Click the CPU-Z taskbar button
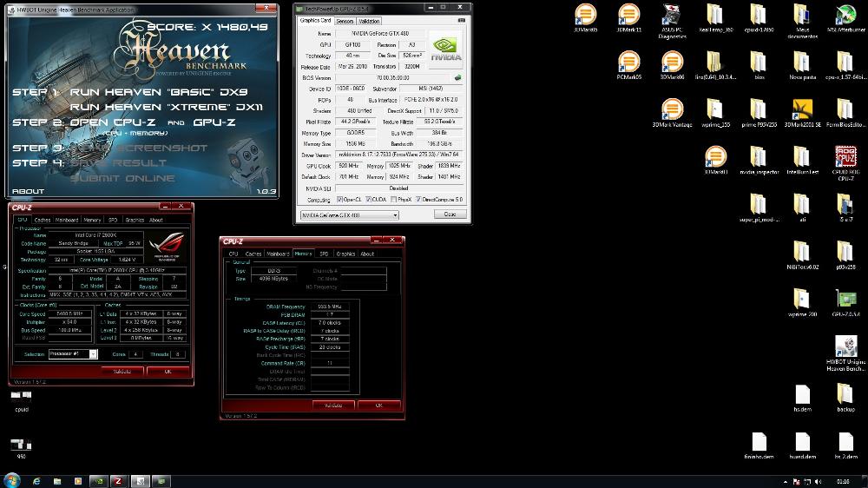Image resolution: width=868 pixels, height=488 pixels. click(118, 481)
